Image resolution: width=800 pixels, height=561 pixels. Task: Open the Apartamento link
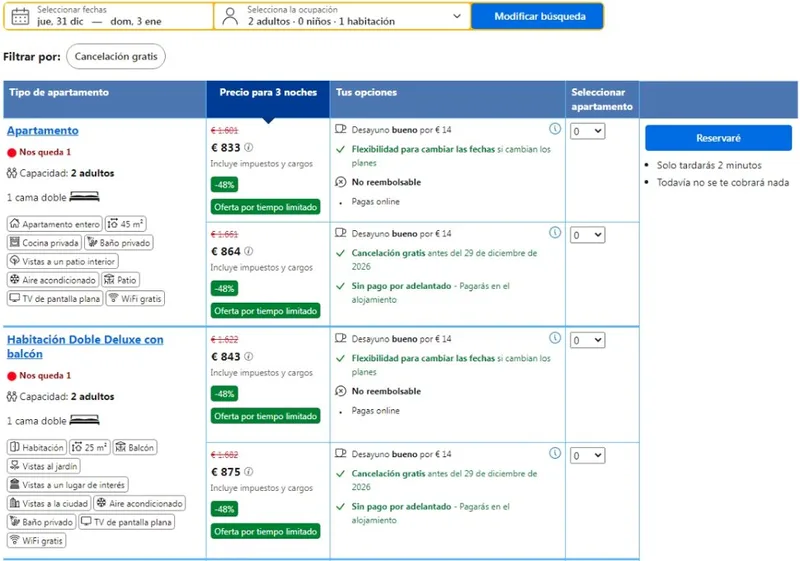[43, 131]
